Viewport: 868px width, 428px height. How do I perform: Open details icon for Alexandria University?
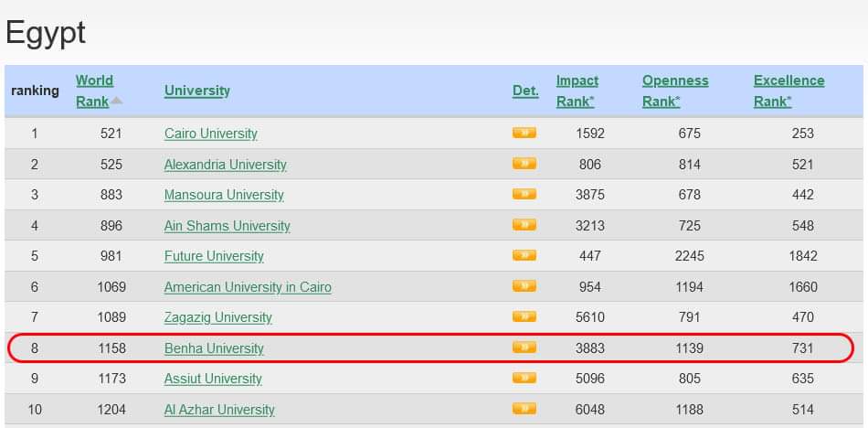(x=524, y=164)
